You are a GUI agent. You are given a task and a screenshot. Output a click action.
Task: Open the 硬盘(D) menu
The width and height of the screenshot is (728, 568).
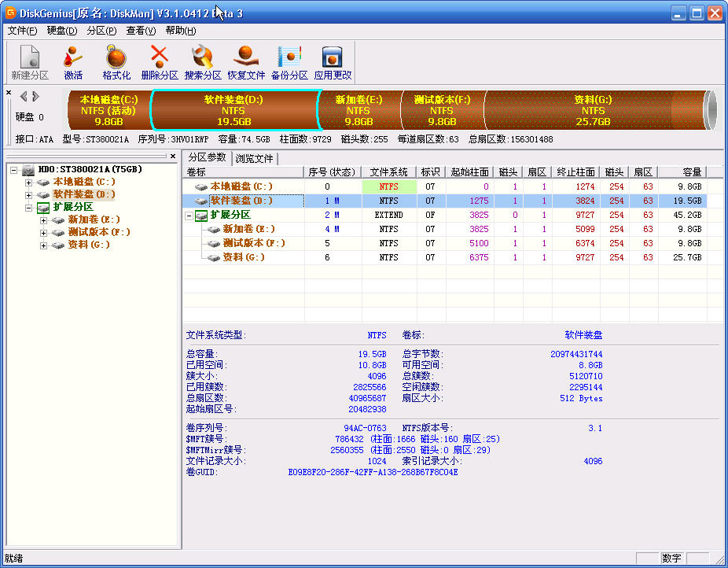point(62,31)
